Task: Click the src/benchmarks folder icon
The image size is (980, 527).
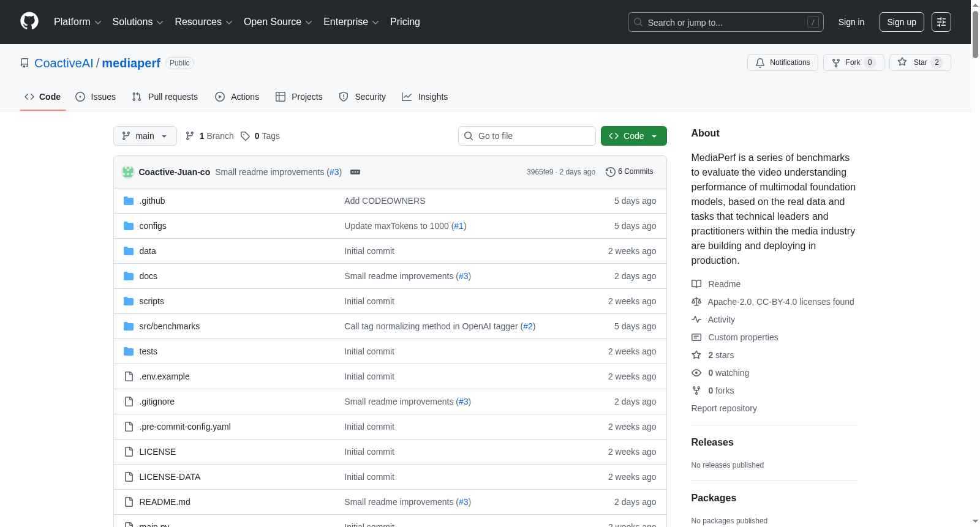Action: click(x=129, y=326)
